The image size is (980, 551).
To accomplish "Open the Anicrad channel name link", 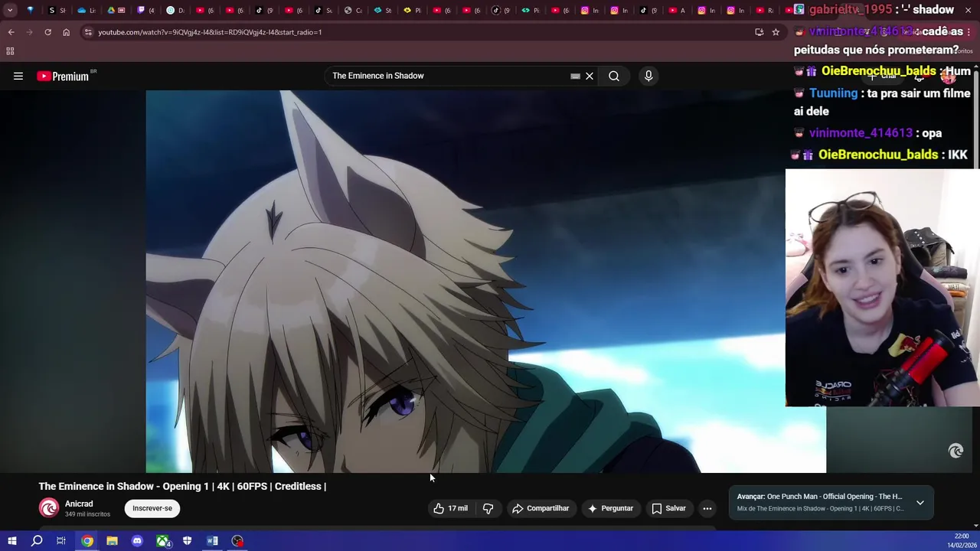I will pos(79,504).
